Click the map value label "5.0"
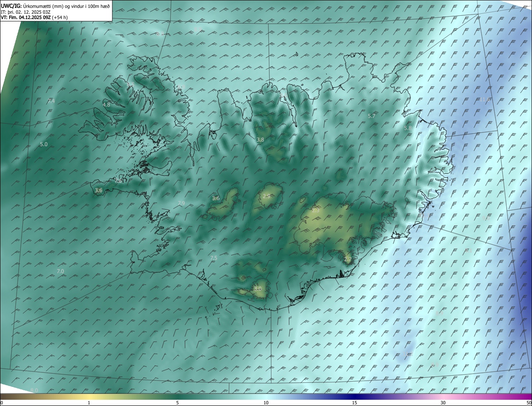The width and height of the screenshot is (532, 406). point(44,144)
